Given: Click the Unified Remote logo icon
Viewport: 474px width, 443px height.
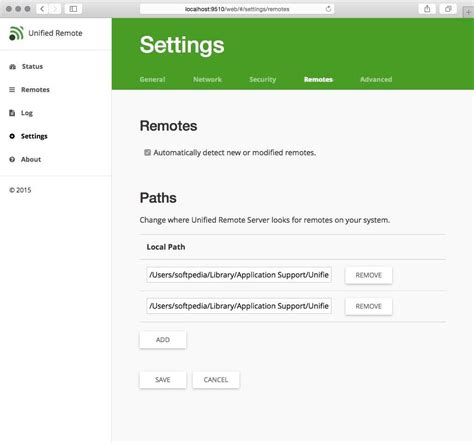Looking at the screenshot, I should coord(16,33).
